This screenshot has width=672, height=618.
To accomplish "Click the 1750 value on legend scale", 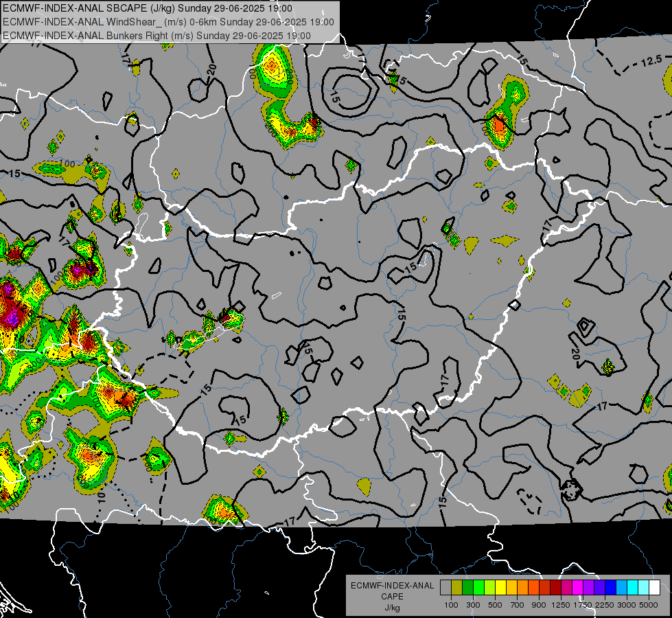I will [x=583, y=605].
